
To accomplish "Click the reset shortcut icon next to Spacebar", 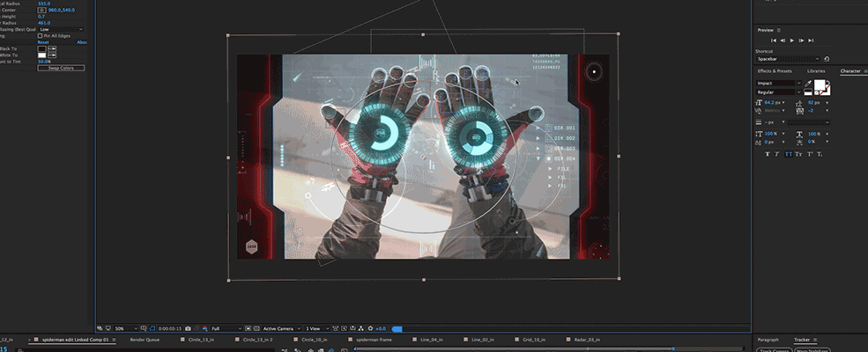I will (x=827, y=59).
